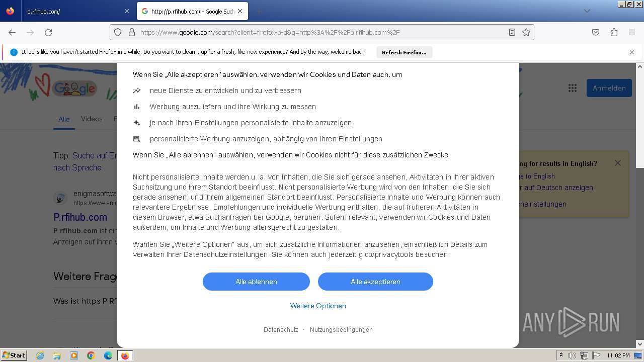Switch to the p.rfihub.com tab
The image size is (644, 362).
click(78, 11)
